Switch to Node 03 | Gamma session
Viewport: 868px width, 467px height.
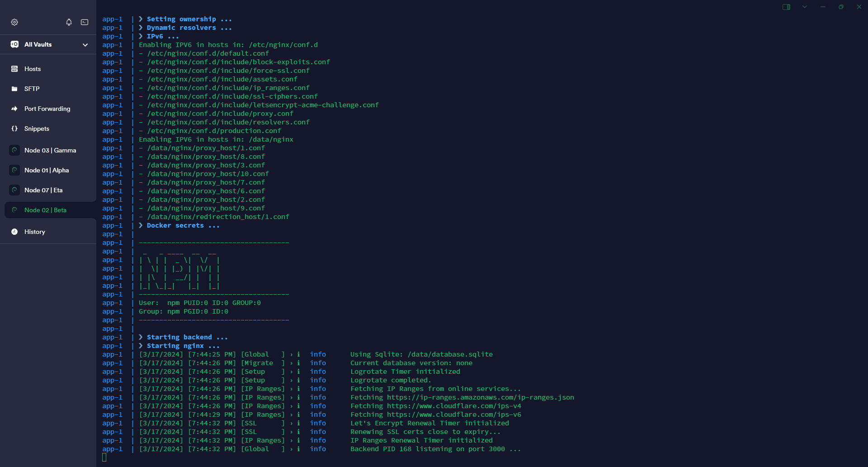point(50,150)
